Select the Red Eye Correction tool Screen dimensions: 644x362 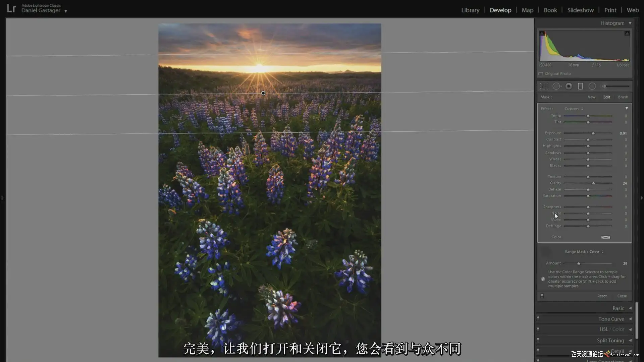[x=569, y=86]
